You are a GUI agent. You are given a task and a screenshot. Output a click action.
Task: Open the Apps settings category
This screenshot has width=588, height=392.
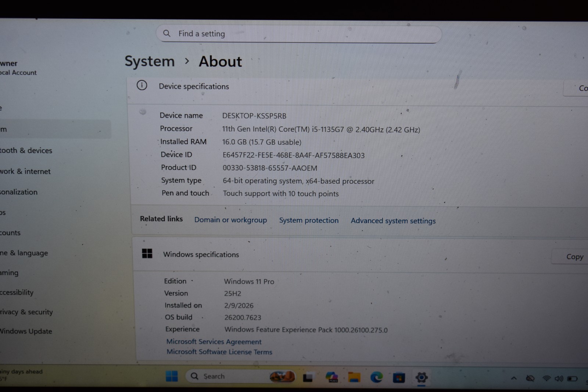3,212
